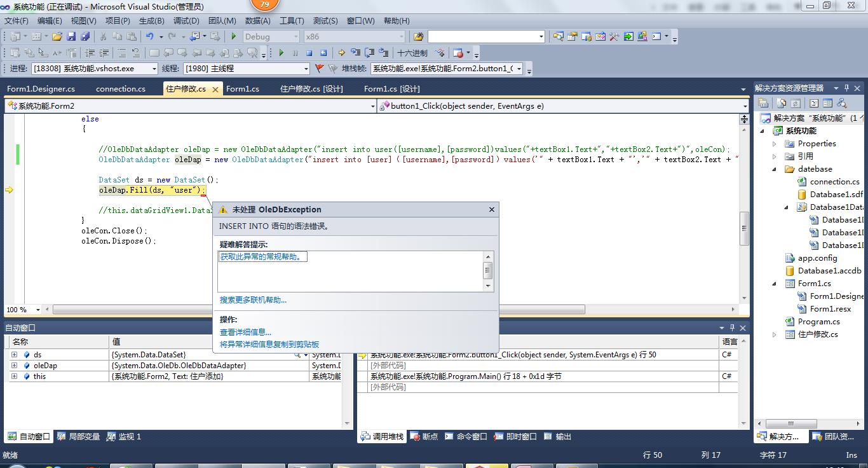Viewport: 868px width, 468px height.
Task: Open the button1_Click member dropdown
Action: (745, 106)
